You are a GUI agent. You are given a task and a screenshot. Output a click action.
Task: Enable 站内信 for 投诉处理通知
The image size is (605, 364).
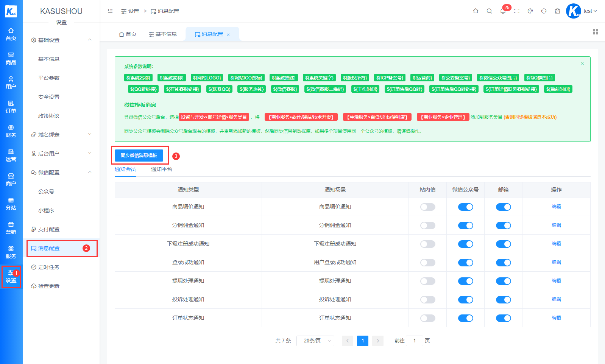[x=428, y=300]
